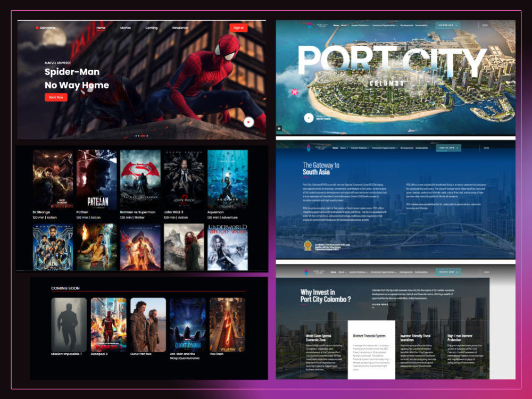Click the pink flower marker on the Port City map
532x399 pixels.
tap(295, 92)
